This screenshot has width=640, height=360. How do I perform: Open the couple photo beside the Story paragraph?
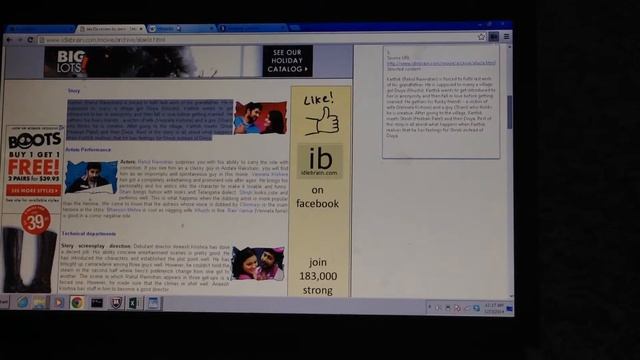261,118
